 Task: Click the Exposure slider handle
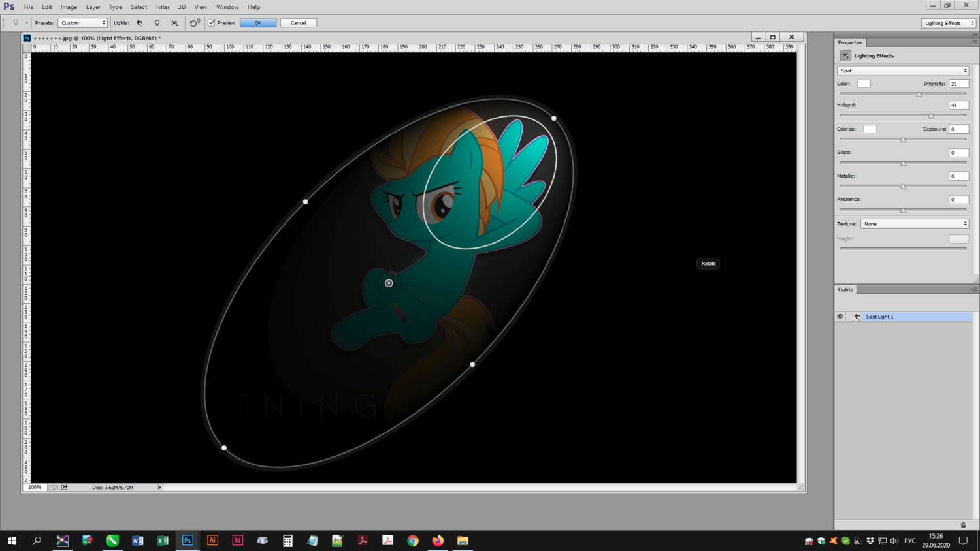(x=903, y=140)
